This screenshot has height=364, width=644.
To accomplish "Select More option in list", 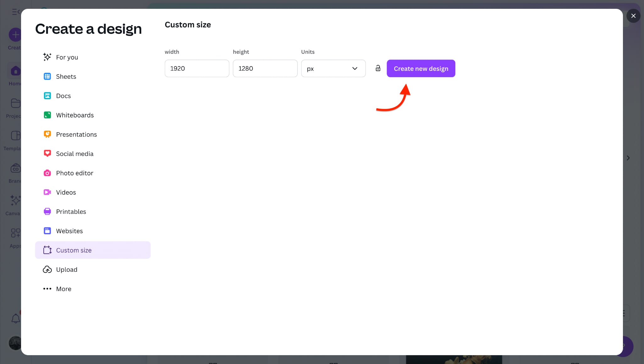I will coord(93,289).
